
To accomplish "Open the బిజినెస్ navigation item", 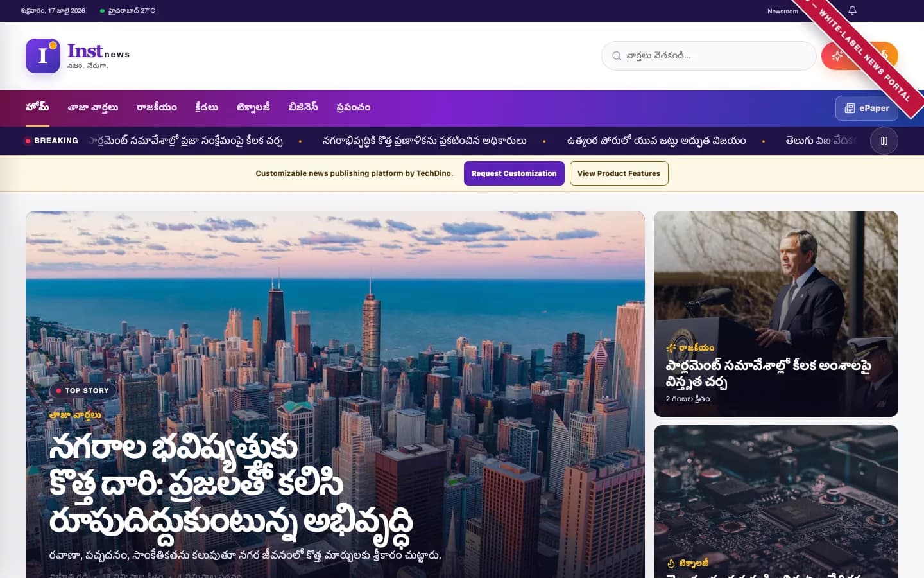I will coord(303,107).
